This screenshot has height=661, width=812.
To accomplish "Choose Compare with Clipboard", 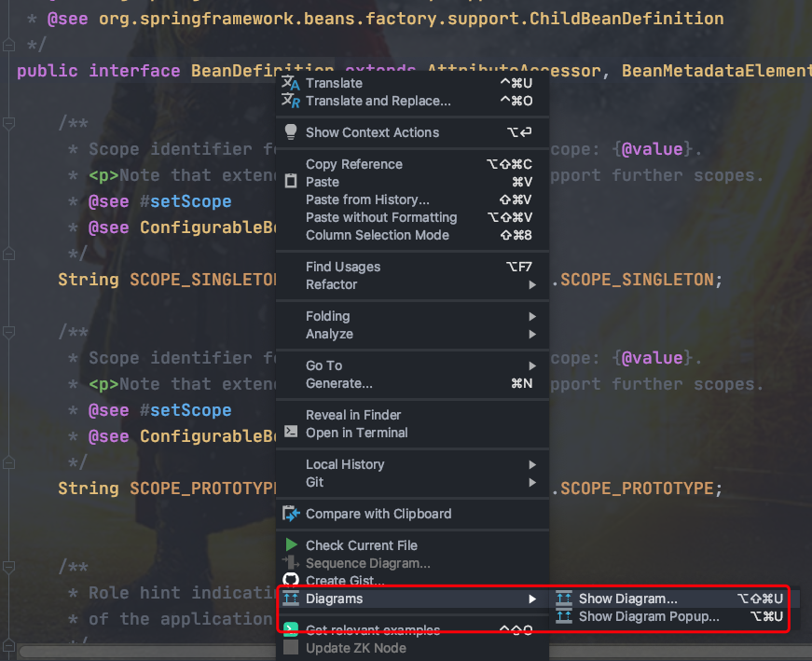I will (x=413, y=514).
